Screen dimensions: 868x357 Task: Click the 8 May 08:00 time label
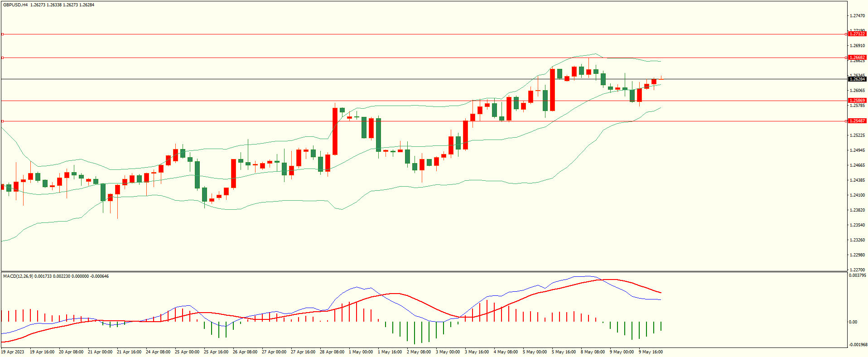tap(593, 352)
